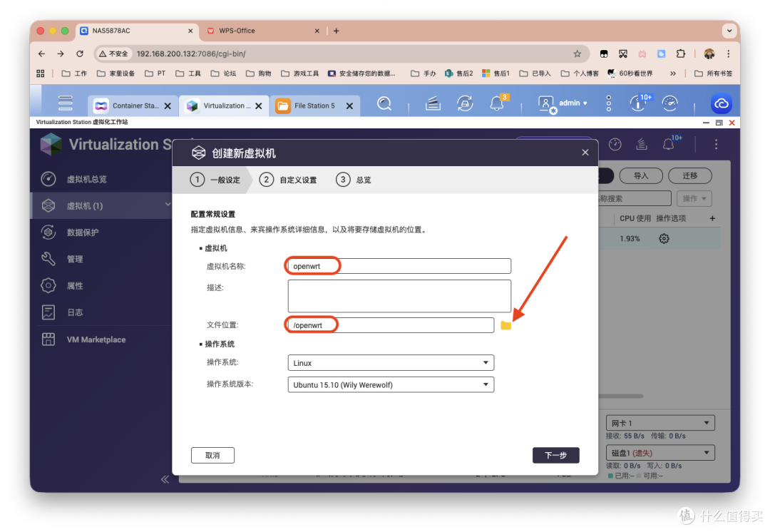Click the horizontal scrollbar in VM list
The height and width of the screenshot is (532, 770).
(621, 396)
